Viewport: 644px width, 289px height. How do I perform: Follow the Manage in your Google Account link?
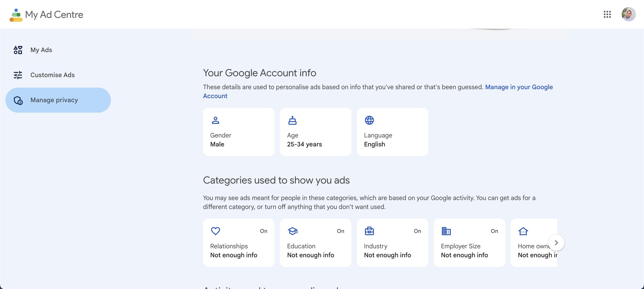(x=519, y=87)
